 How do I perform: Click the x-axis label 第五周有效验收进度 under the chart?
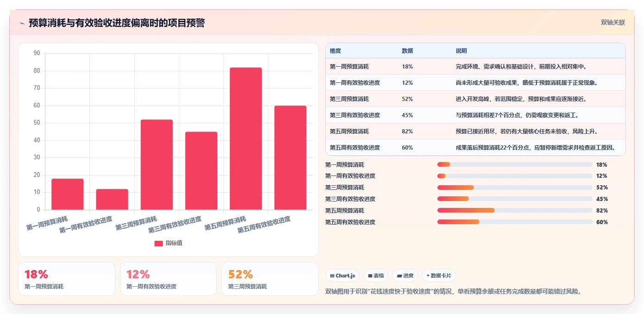click(x=264, y=225)
